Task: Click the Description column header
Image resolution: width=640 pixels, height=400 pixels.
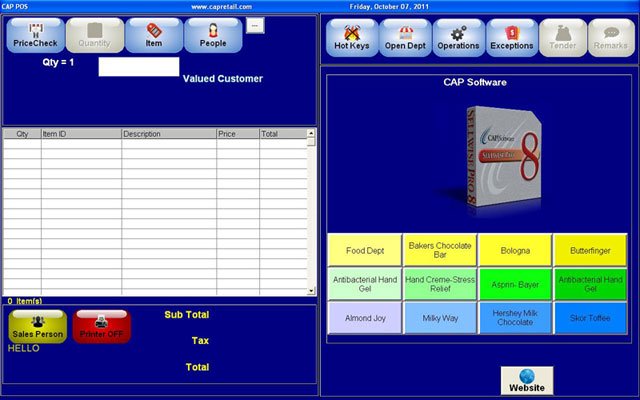Action: (169, 134)
